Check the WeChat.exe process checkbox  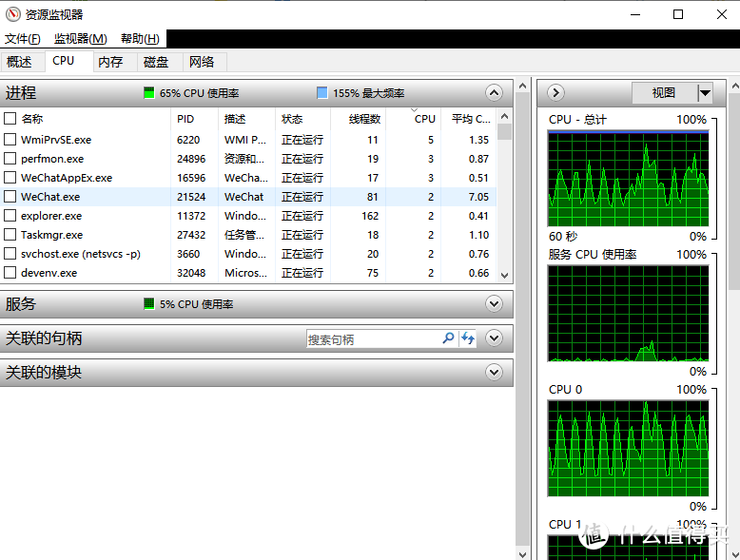coord(10,196)
